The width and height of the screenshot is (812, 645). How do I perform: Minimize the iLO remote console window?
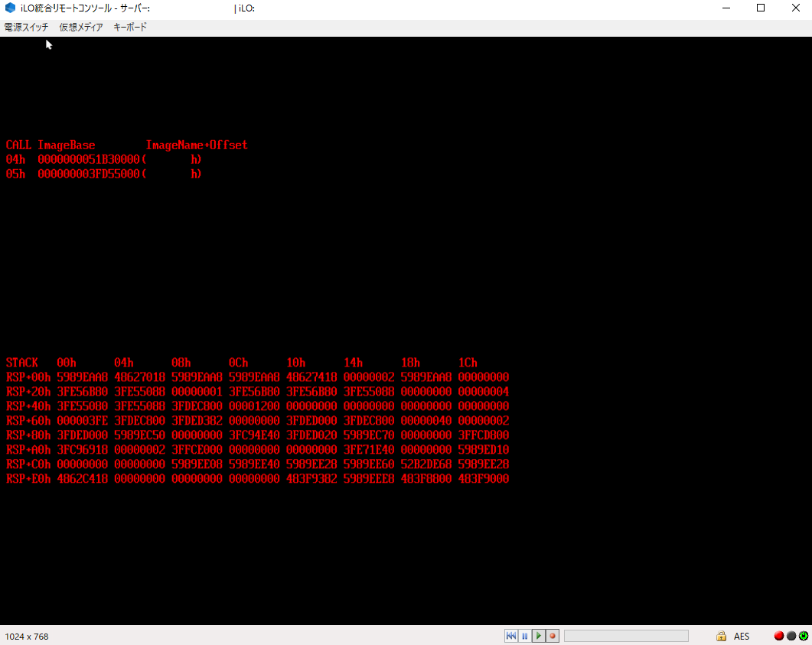pyautogui.click(x=726, y=8)
